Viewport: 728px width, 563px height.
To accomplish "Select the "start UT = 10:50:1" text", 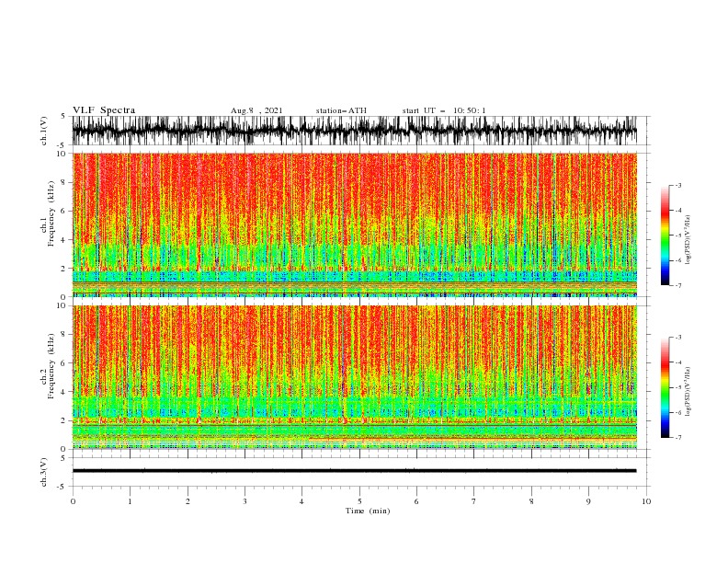I will coord(444,110).
